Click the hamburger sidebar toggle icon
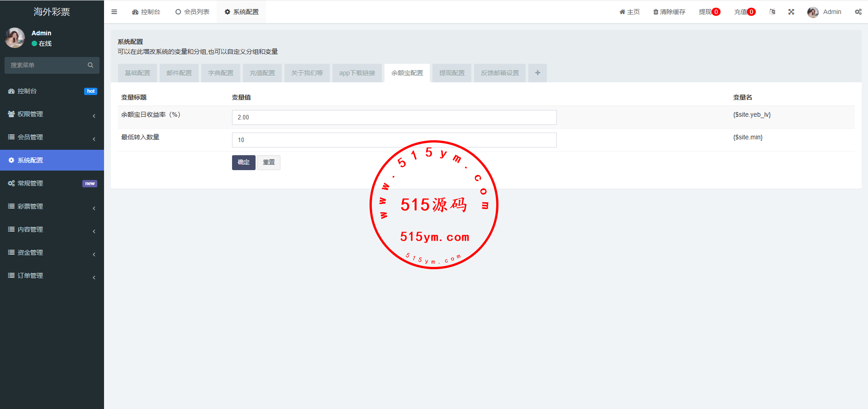 (x=114, y=12)
